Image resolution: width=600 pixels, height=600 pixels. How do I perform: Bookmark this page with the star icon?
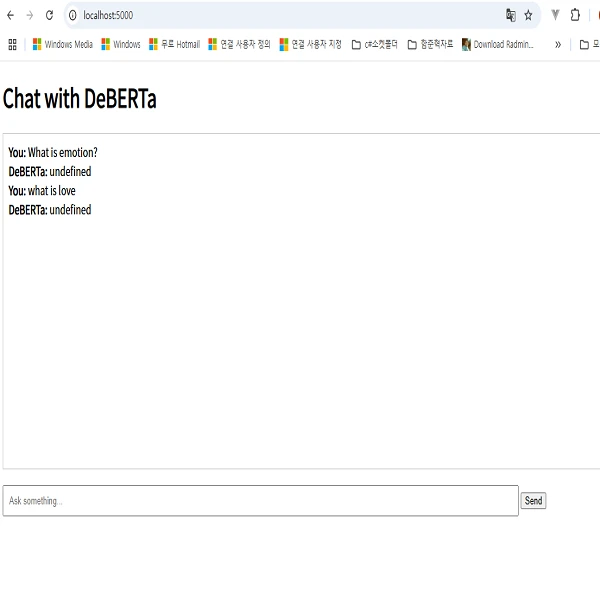[528, 15]
